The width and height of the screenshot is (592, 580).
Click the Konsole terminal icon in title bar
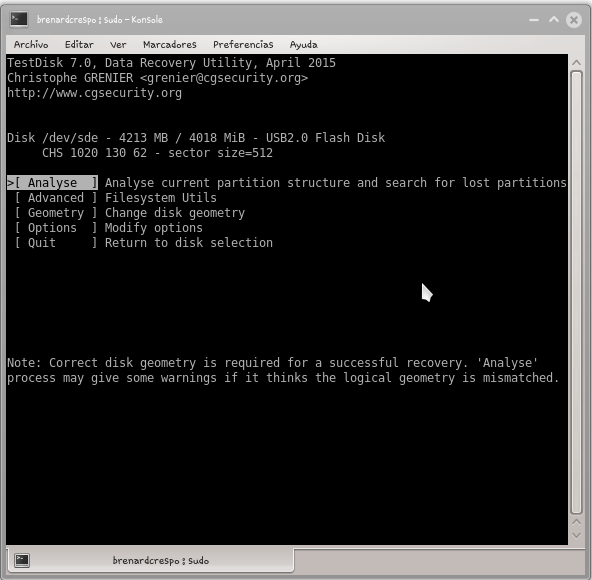19,19
